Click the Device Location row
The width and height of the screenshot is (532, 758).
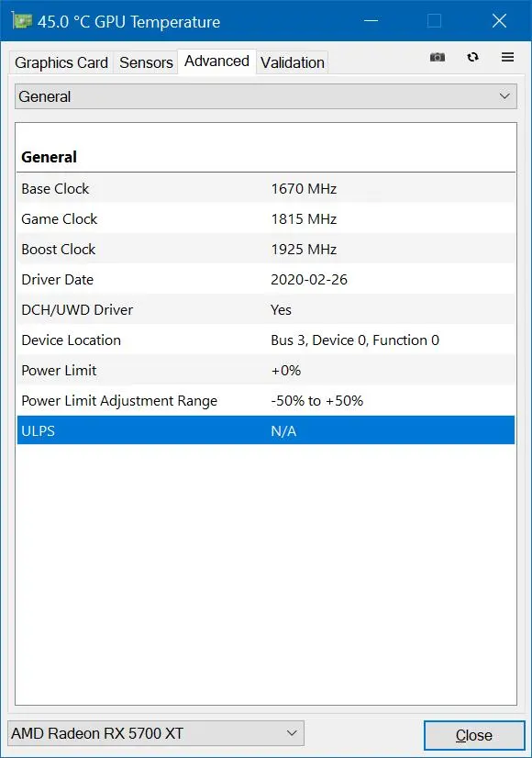click(x=266, y=340)
